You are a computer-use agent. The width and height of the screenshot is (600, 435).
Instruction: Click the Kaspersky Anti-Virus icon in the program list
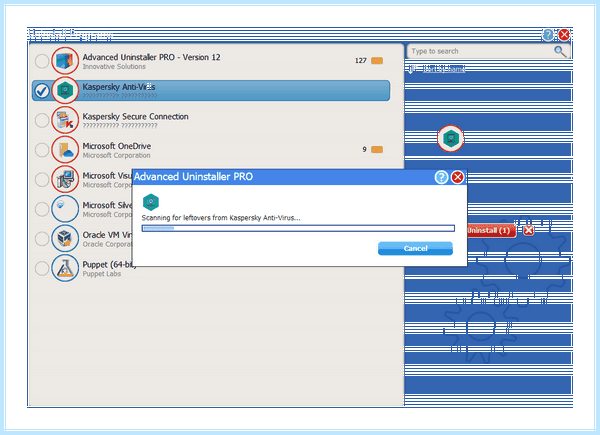[65, 90]
